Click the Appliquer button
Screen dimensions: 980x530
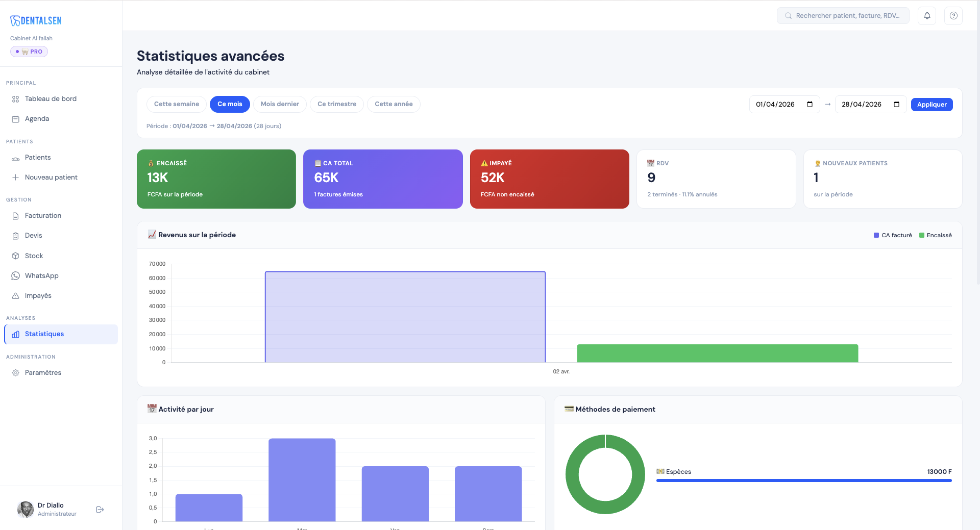tap(932, 105)
